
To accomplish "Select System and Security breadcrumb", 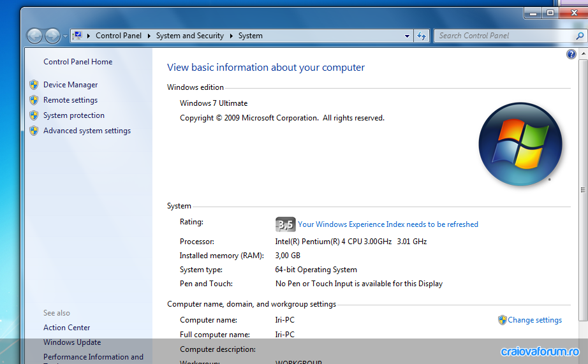I will click(190, 36).
